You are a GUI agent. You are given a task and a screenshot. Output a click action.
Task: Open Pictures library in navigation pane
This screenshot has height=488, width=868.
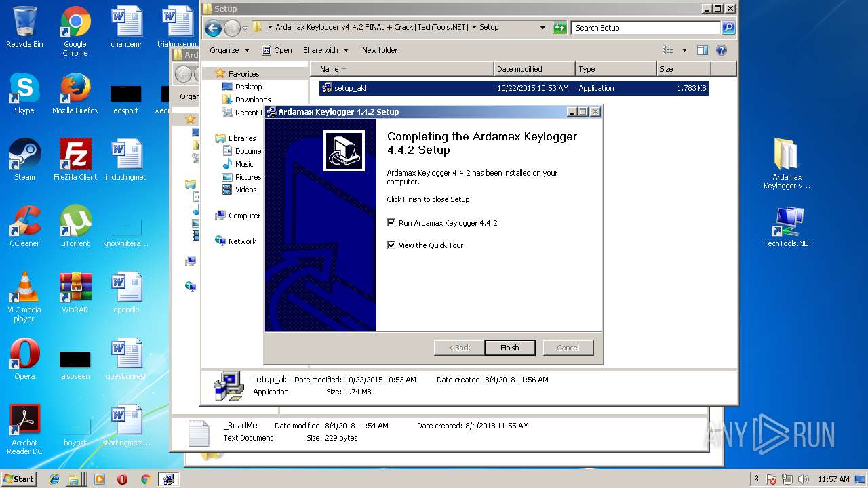click(242, 177)
